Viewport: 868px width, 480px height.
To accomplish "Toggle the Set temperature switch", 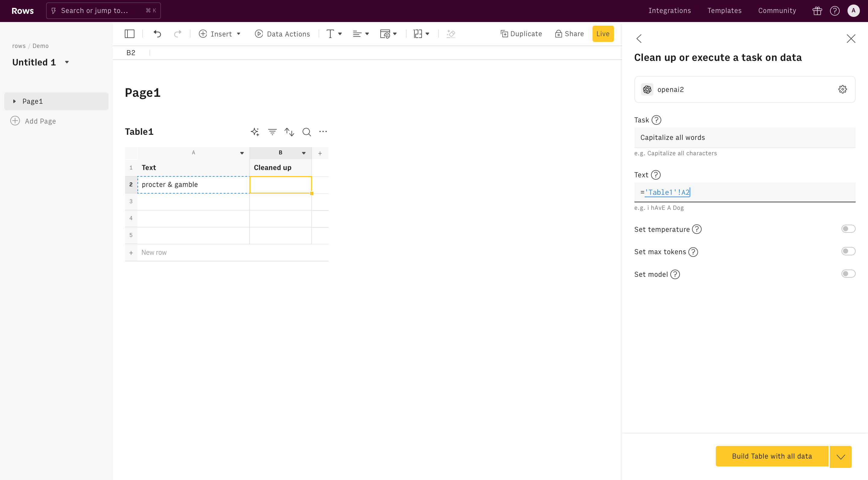I will pyautogui.click(x=848, y=229).
